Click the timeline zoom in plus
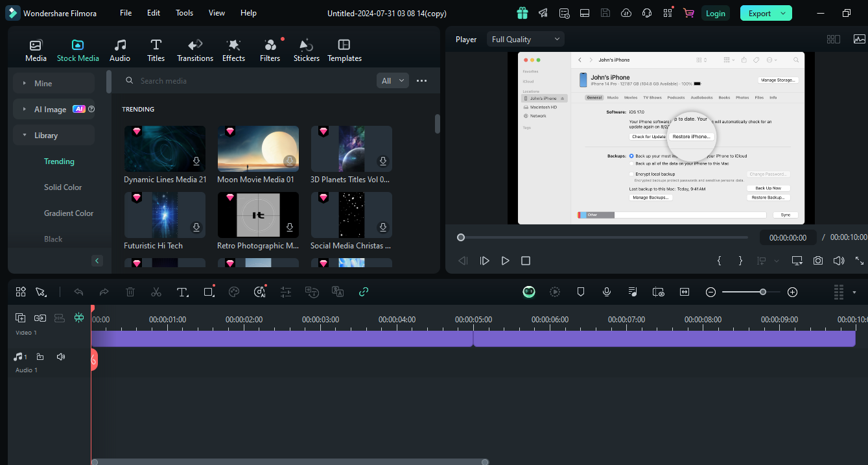The height and width of the screenshot is (465, 868). click(792, 292)
